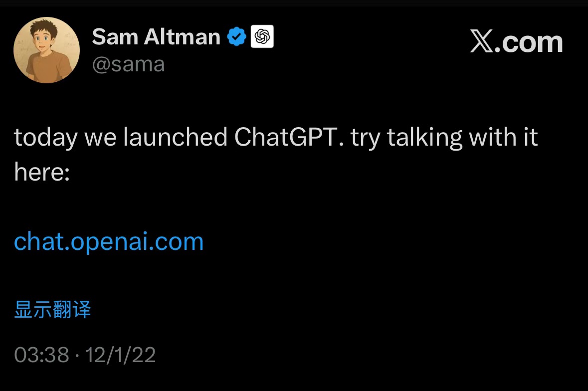Click the OpenAI logo affiliation badge

tap(262, 37)
